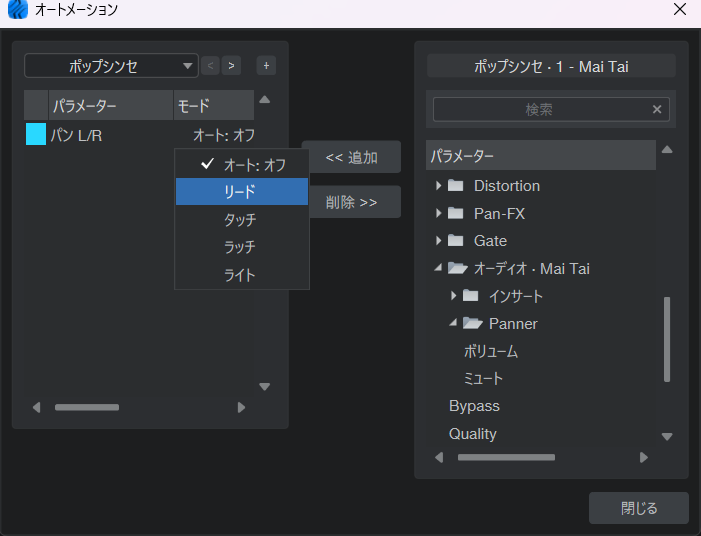Collapse the オーディオ · Mai Tai folder
Viewport: 701px width, 536px height.
(439, 267)
